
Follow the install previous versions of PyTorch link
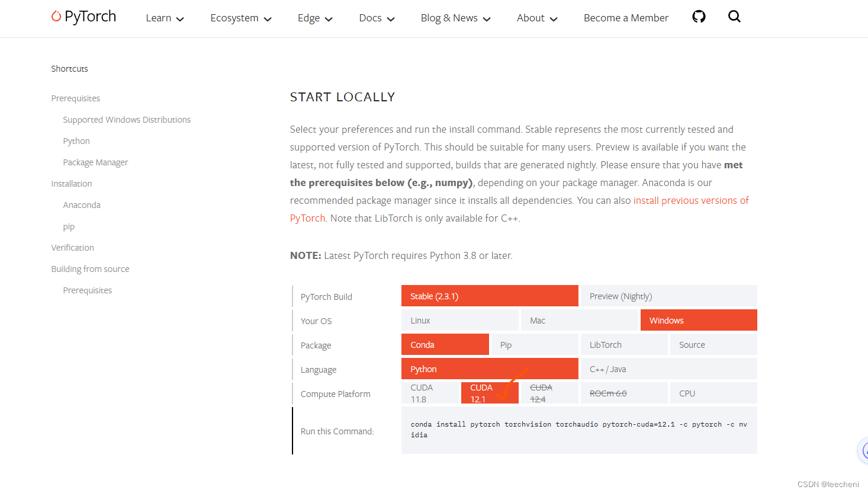(x=691, y=200)
